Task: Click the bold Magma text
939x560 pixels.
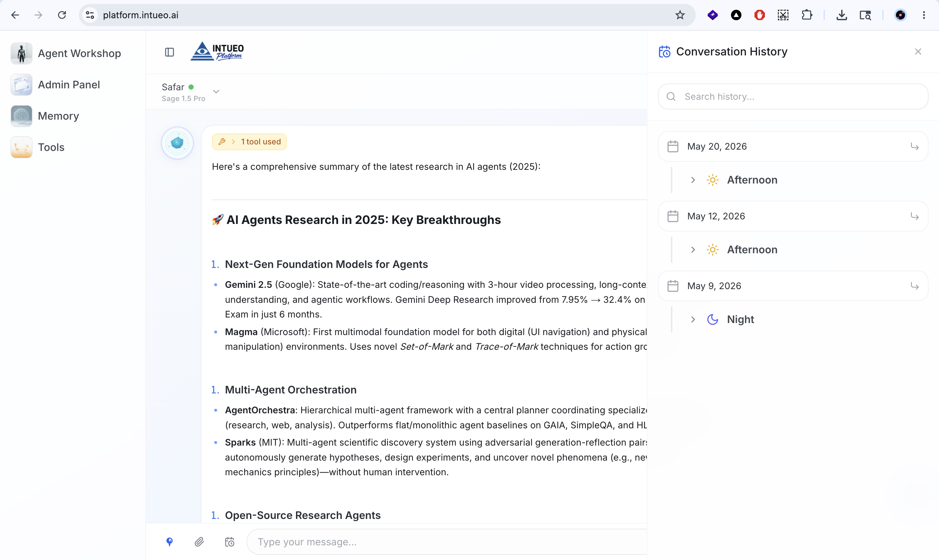Action: click(x=241, y=332)
